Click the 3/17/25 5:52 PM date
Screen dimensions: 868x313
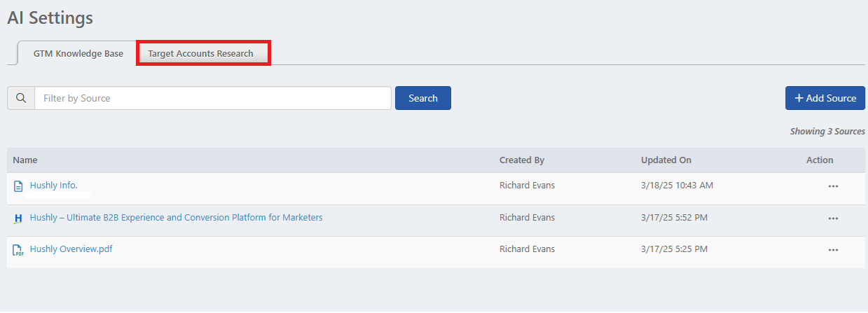[674, 218]
